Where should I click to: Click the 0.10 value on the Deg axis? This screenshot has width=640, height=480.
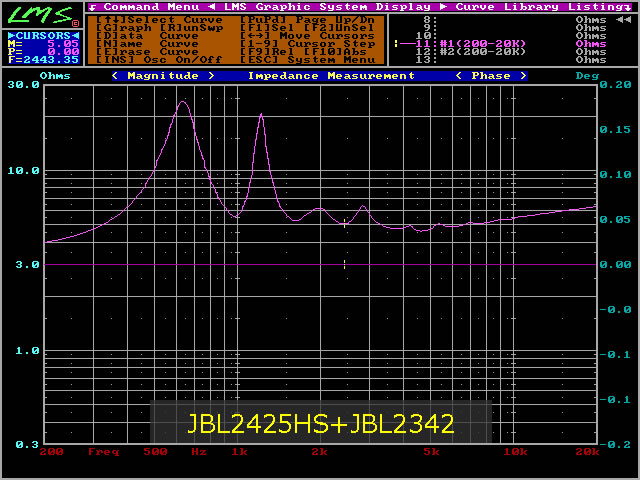pyautogui.click(x=615, y=174)
